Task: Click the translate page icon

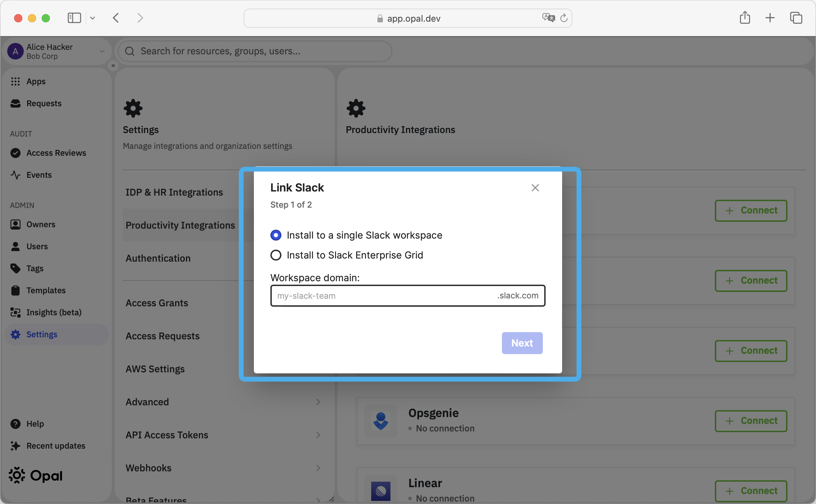Action: coord(548,18)
